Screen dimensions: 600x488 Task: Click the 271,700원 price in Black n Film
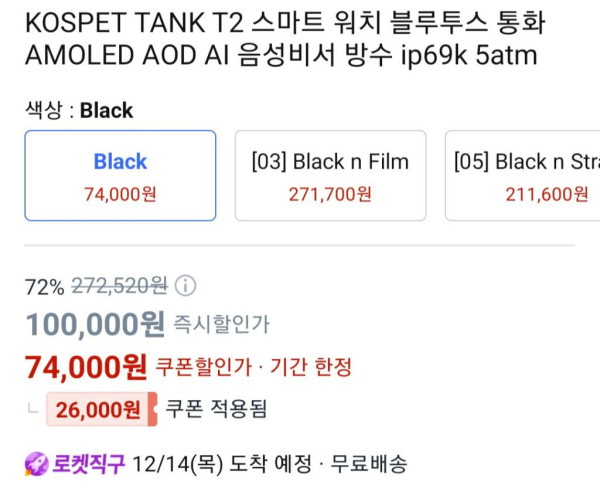pos(330,194)
